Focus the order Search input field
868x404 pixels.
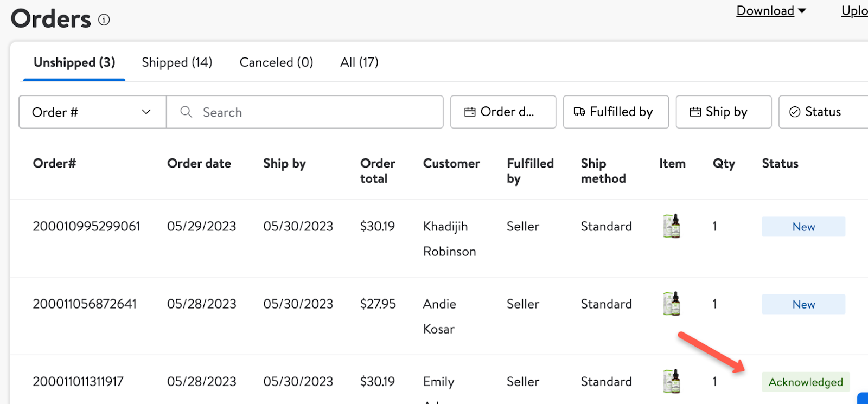[305, 112]
